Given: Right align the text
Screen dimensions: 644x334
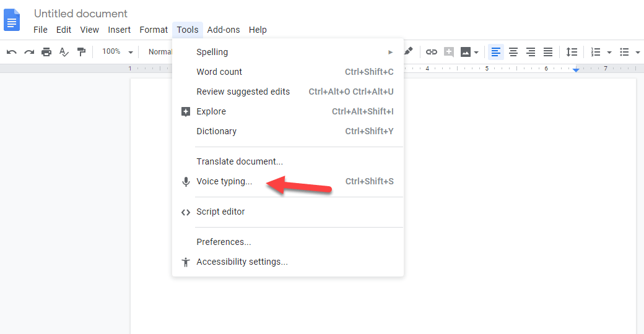Looking at the screenshot, I should pos(531,52).
